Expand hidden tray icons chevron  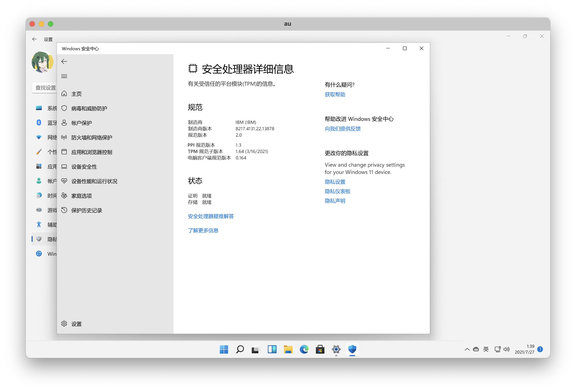coord(467,349)
